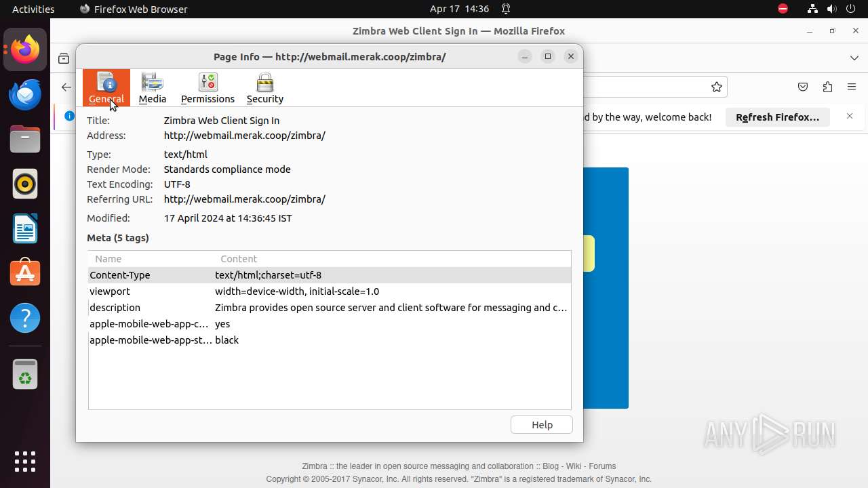
Task: Open Firefox View icon in tab bar
Action: [x=64, y=58]
